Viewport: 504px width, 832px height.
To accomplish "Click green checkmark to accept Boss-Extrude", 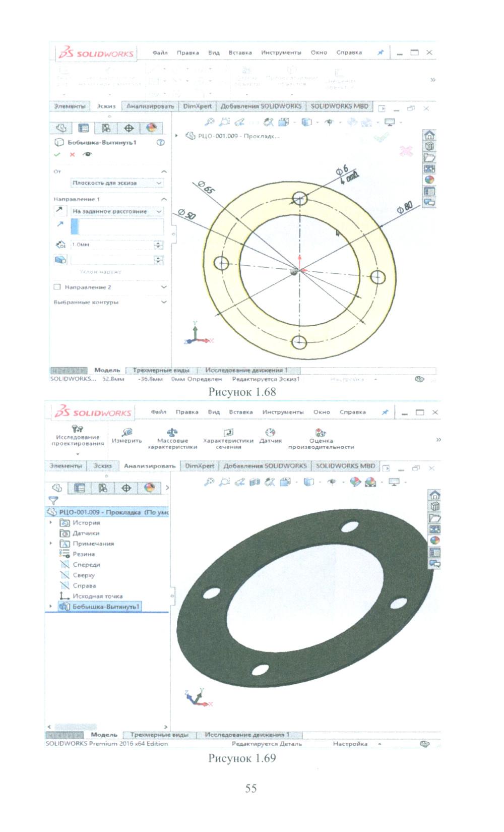I will [57, 155].
